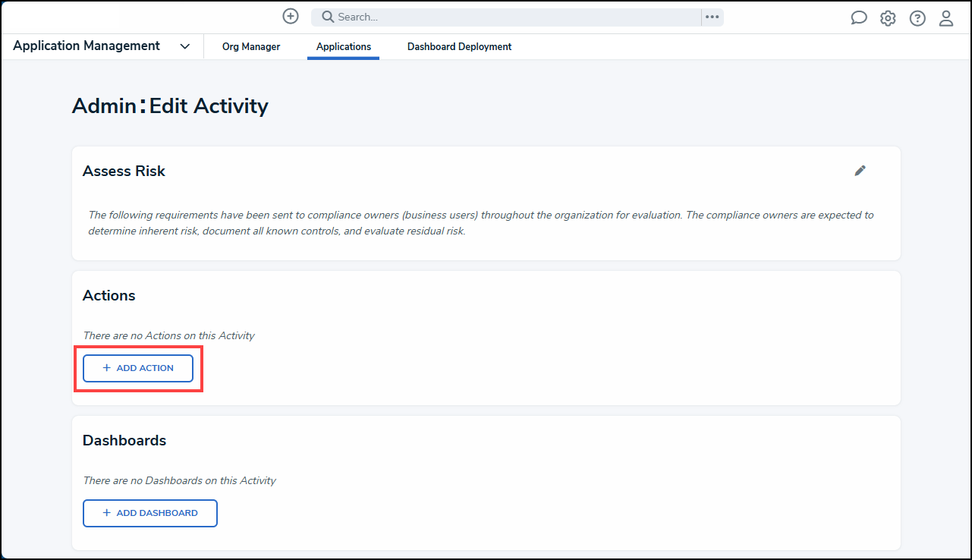Click the Actions section heading
This screenshot has width=972, height=560.
coord(109,295)
